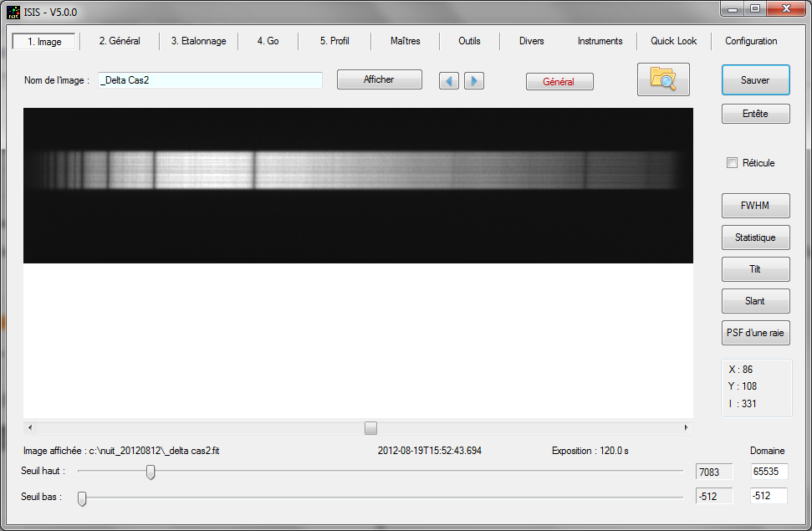Open the Maîtres tab
This screenshot has width=812, height=531.
pyautogui.click(x=405, y=41)
